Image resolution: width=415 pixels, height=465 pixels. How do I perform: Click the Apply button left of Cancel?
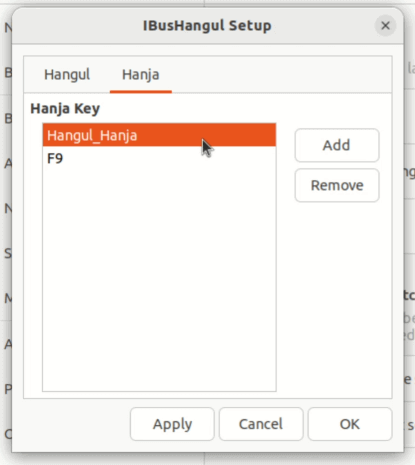click(172, 424)
